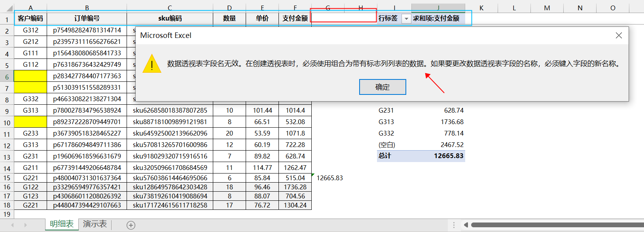The width and height of the screenshot is (644, 232).
Task: Switch to the 演示表 sheet tab
Action: 95,224
